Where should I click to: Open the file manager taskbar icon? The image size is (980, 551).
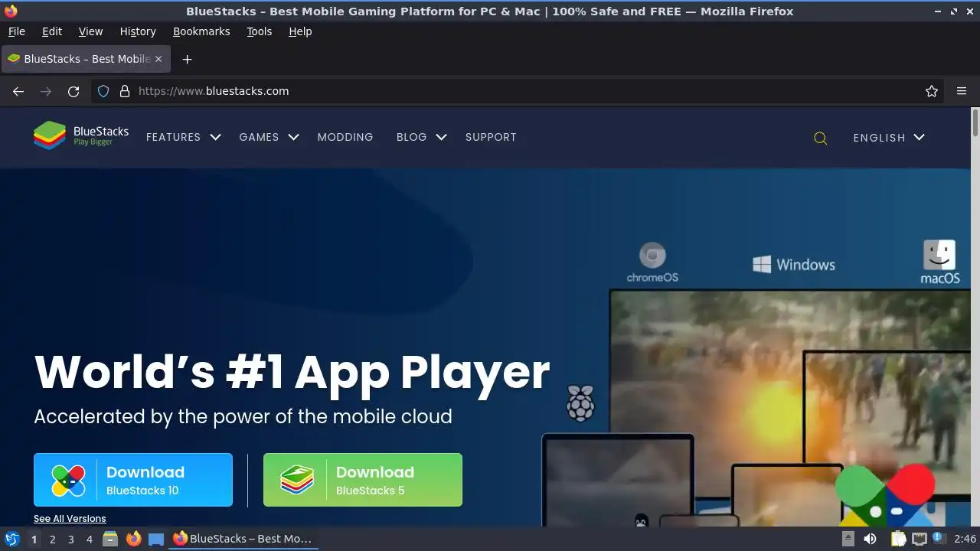(110, 539)
